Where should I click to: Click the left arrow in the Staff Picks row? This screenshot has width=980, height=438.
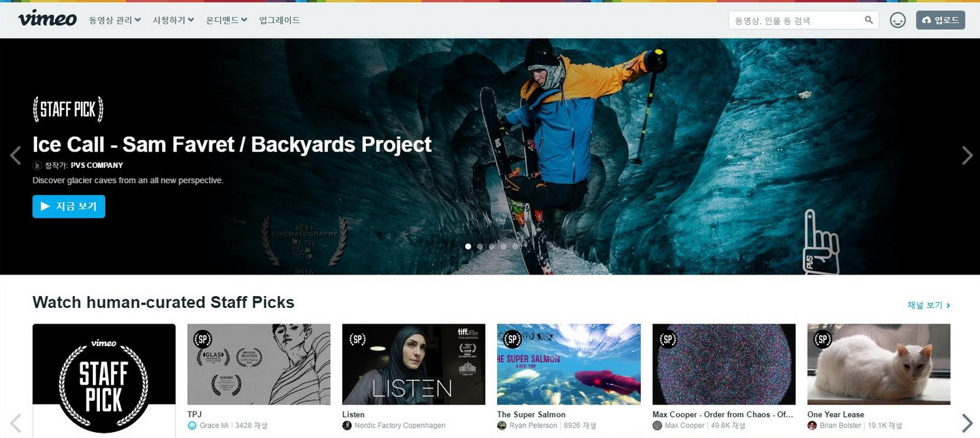coord(16,422)
